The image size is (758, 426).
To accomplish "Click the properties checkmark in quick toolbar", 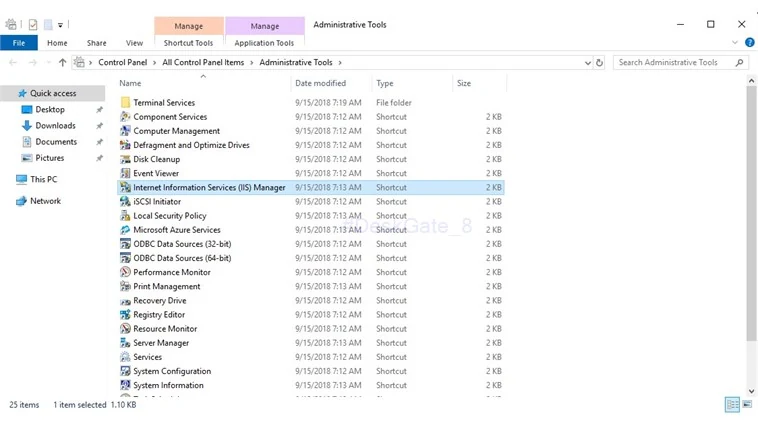I will pyautogui.click(x=33, y=24).
